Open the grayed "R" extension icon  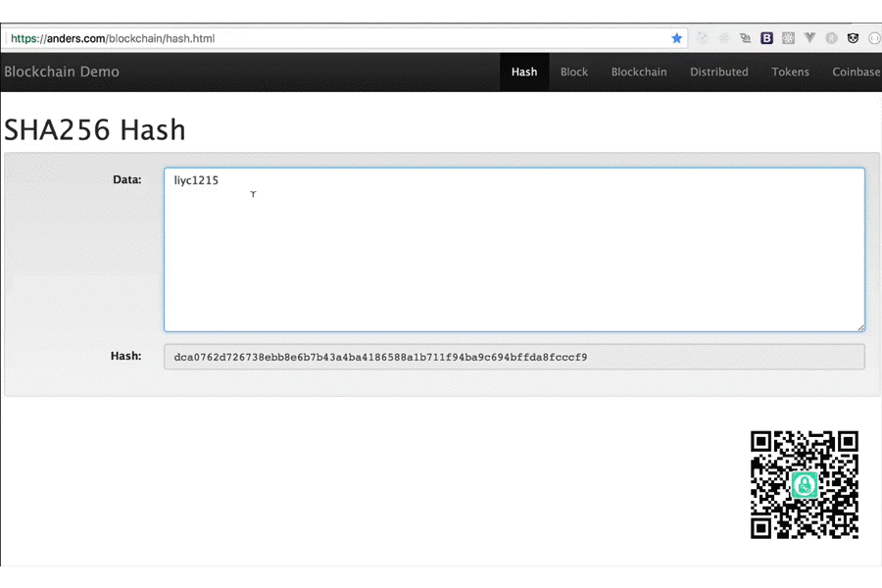(x=832, y=38)
